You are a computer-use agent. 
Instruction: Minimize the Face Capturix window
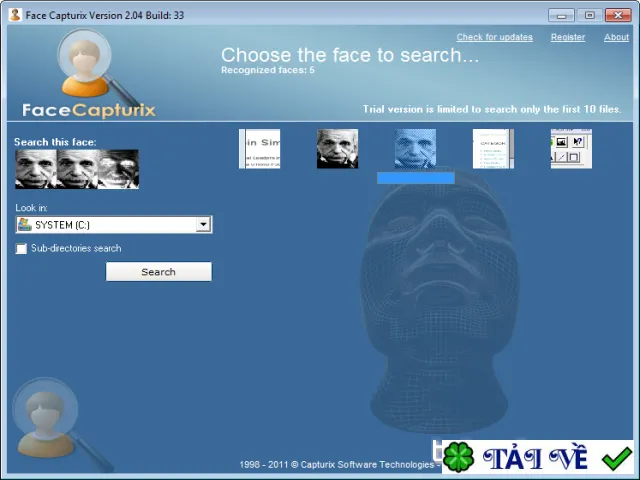[561, 16]
